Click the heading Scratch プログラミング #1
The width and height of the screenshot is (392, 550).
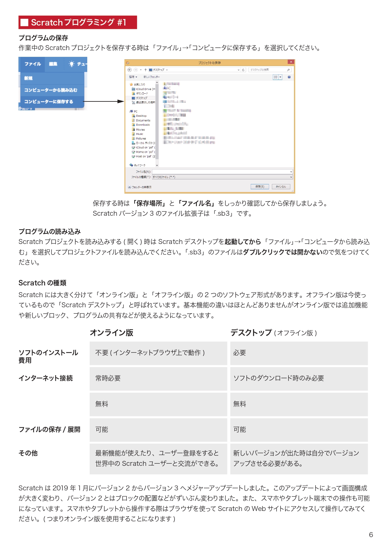(x=78, y=22)
